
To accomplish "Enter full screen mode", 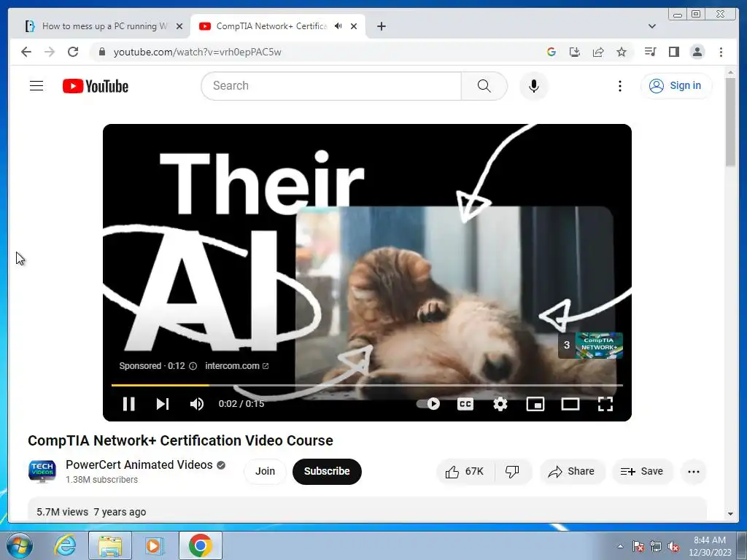I will click(605, 404).
